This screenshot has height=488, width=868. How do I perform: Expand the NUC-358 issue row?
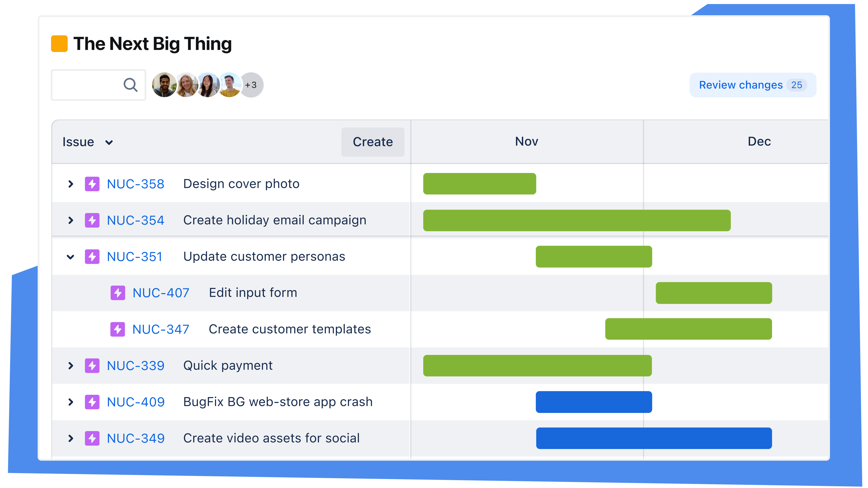(x=70, y=184)
